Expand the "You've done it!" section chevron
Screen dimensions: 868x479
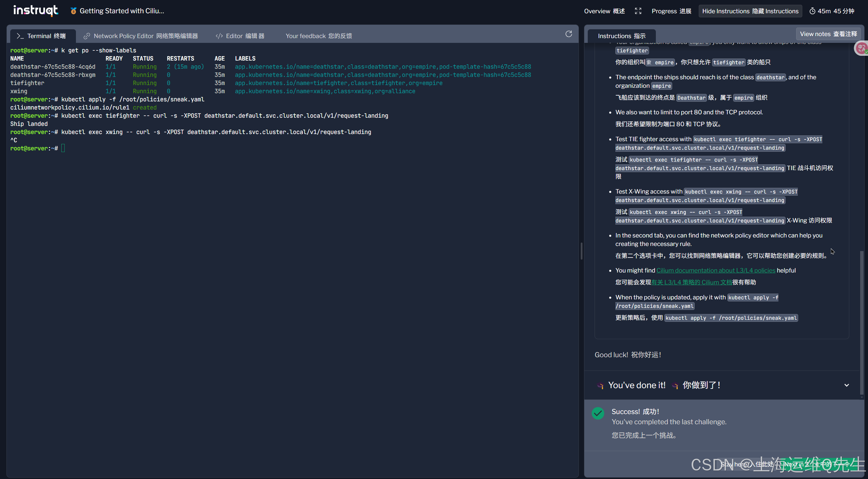point(846,385)
